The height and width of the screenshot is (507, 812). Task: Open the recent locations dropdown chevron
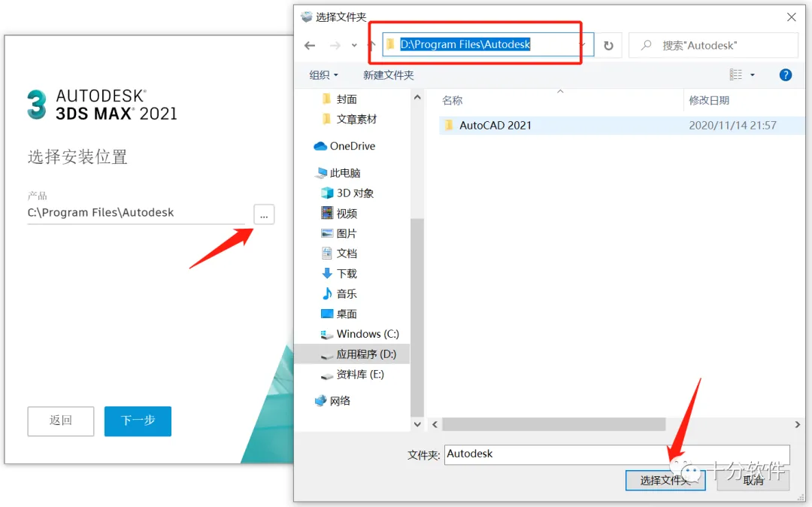(x=354, y=46)
